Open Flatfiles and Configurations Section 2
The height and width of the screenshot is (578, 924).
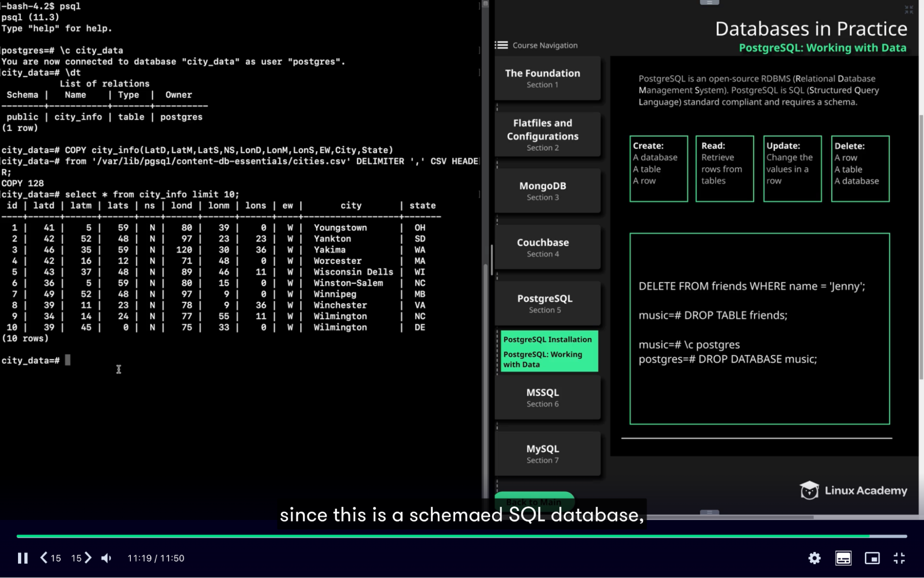[547, 135]
